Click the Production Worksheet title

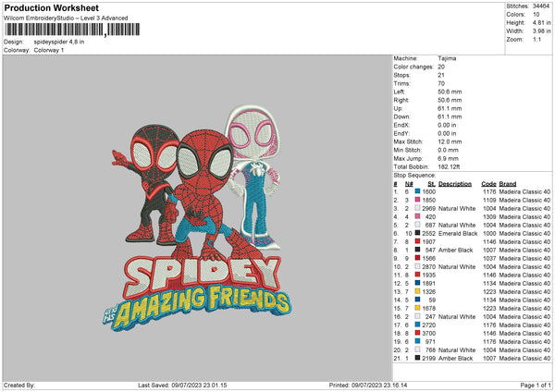[45, 6]
